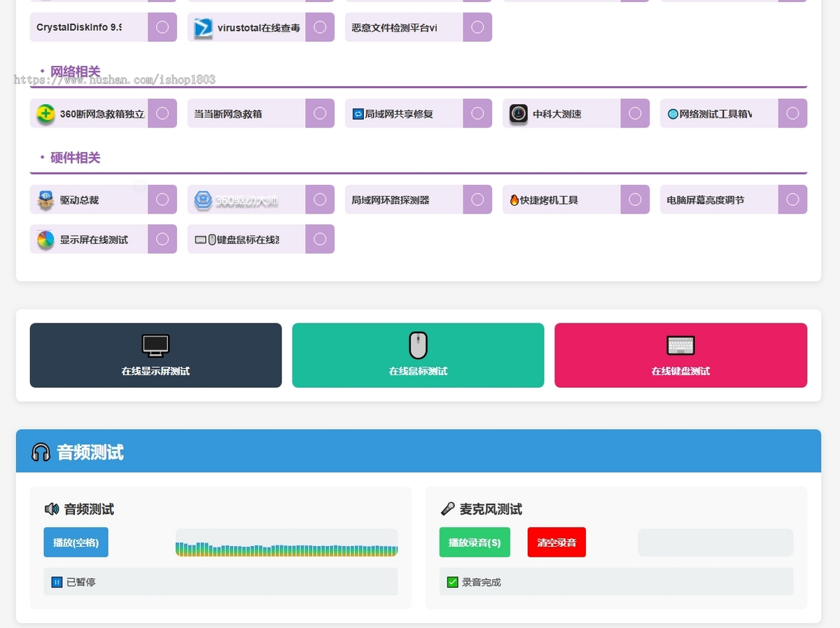Click the 360驱动大师 blue gear icon
Image resolution: width=840 pixels, height=628 pixels.
203,200
